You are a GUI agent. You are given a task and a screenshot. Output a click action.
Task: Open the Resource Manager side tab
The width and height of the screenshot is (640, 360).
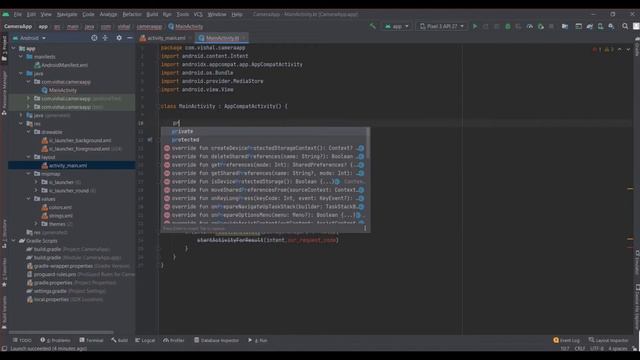pyautogui.click(x=4, y=93)
